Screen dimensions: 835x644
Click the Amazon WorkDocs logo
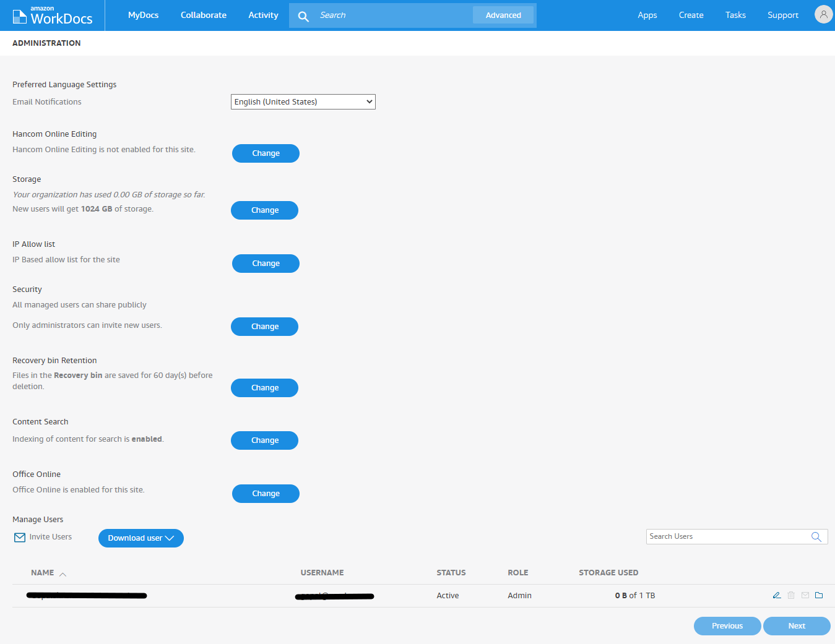click(x=53, y=15)
